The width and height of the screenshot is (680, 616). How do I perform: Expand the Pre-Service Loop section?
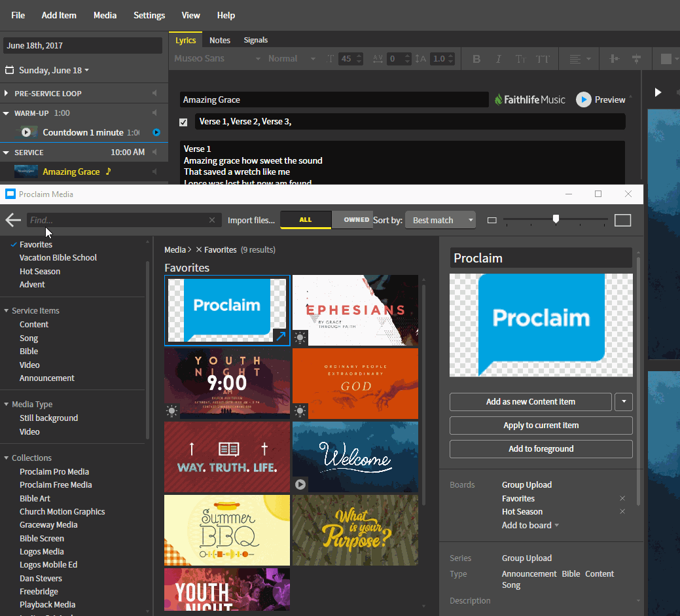[x=6, y=93]
